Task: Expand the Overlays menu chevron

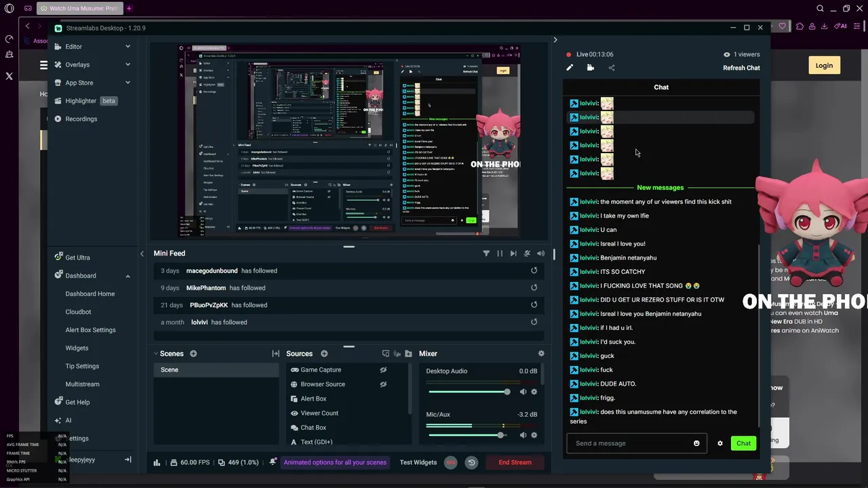Action: [127, 64]
